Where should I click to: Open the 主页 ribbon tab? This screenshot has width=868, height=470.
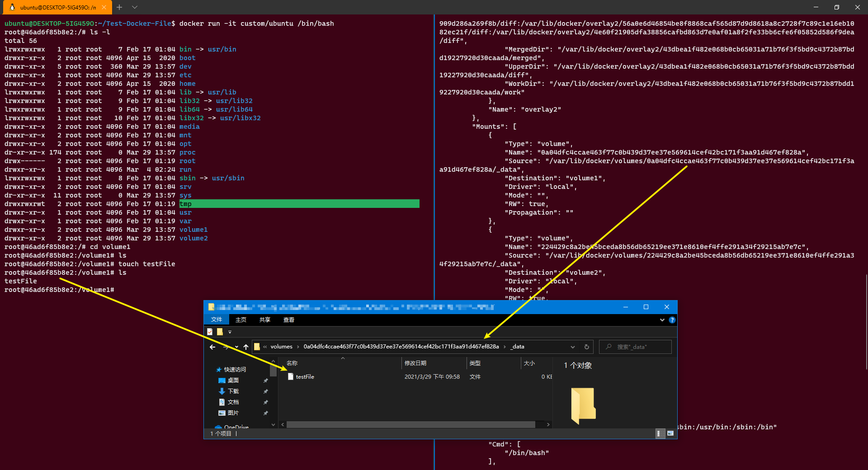coord(241,320)
